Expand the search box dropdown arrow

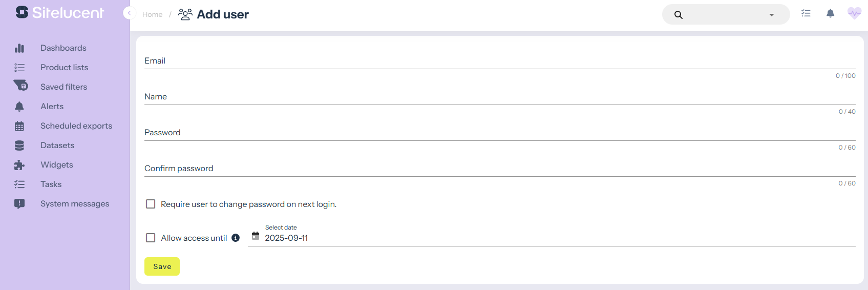771,15
